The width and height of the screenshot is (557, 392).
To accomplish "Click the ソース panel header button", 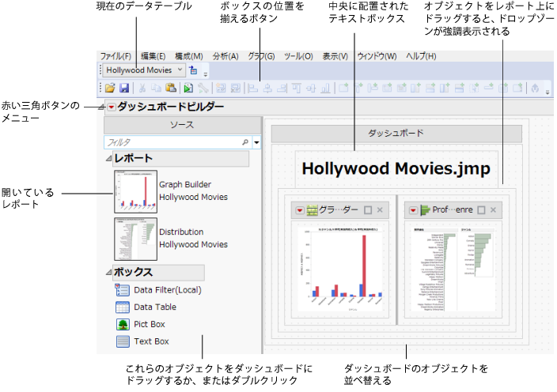I will 182,125.
